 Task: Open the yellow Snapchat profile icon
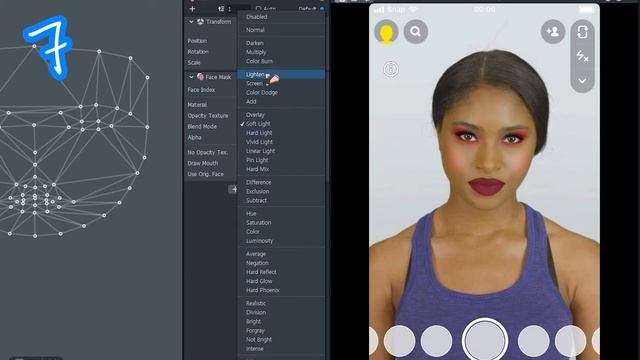(x=386, y=31)
